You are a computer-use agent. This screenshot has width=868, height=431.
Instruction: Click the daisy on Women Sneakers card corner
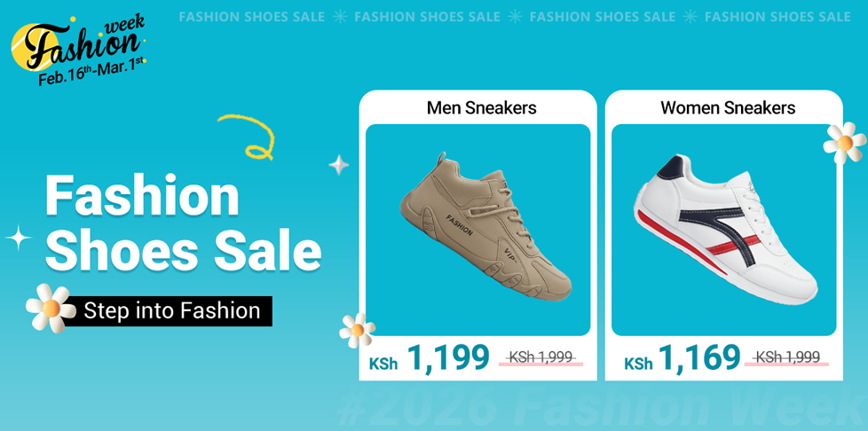(x=844, y=142)
